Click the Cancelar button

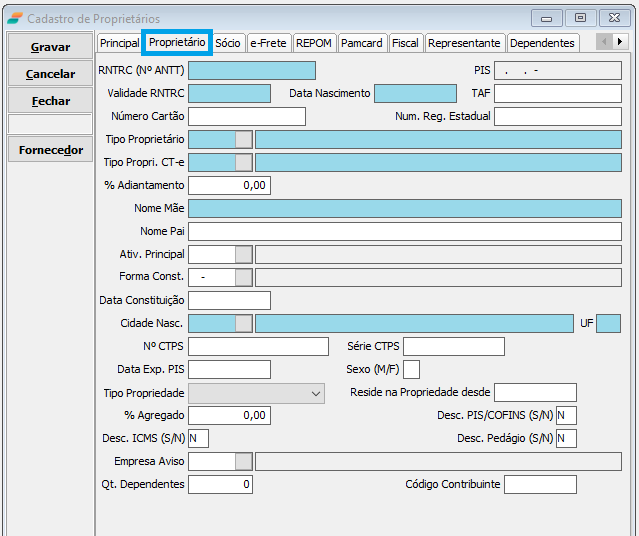coord(50,74)
